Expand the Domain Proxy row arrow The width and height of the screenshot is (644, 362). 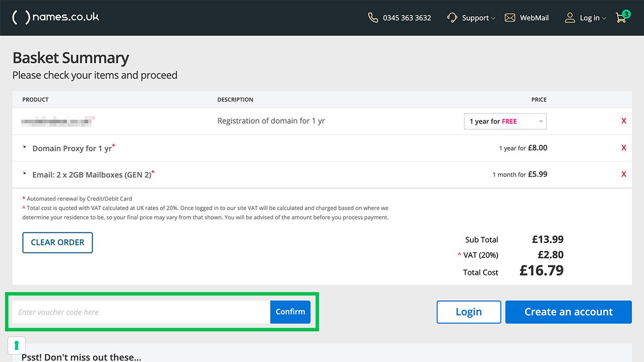25,147
